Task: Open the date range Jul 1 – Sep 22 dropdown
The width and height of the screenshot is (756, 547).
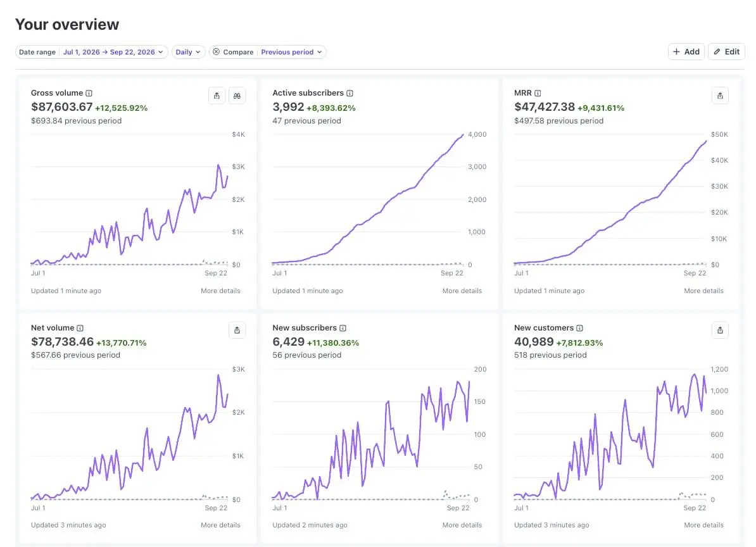Action: (x=113, y=52)
